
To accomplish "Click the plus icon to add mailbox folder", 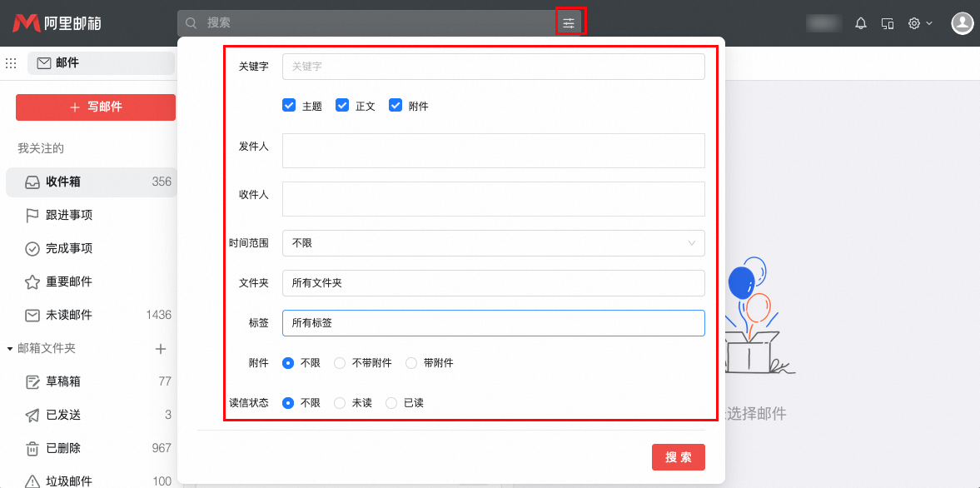I will click(161, 349).
